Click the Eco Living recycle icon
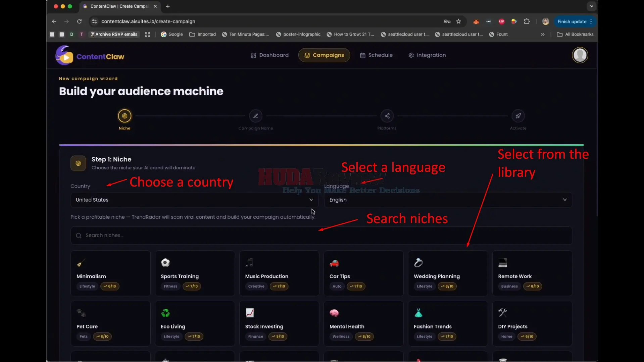This screenshot has width=644, height=362. coord(165,313)
